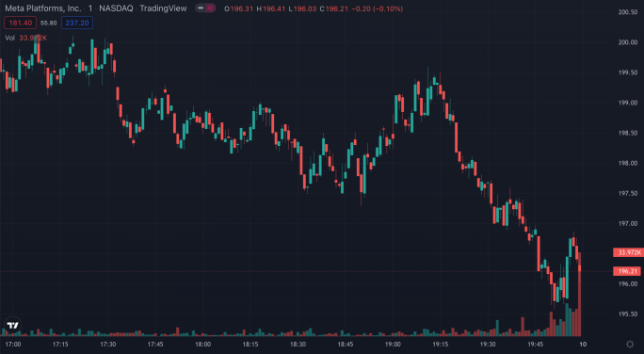
Task: Click the close value C196.21
Action: [x=334, y=8]
